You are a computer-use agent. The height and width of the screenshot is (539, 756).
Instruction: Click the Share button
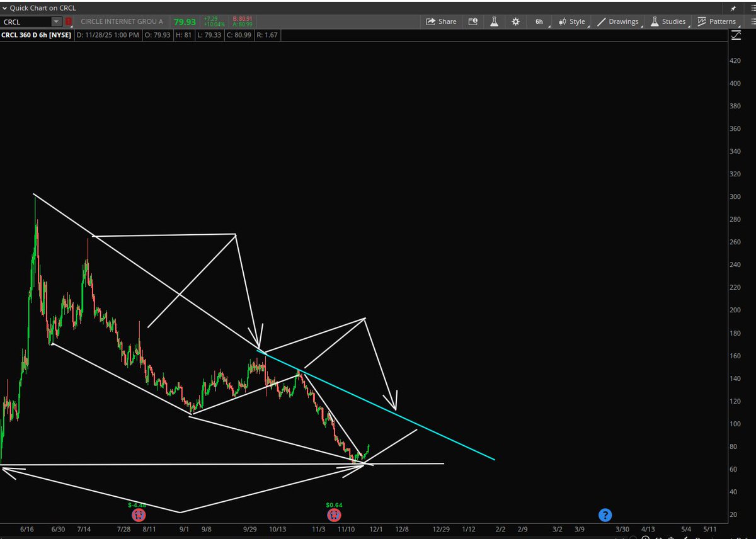click(441, 21)
